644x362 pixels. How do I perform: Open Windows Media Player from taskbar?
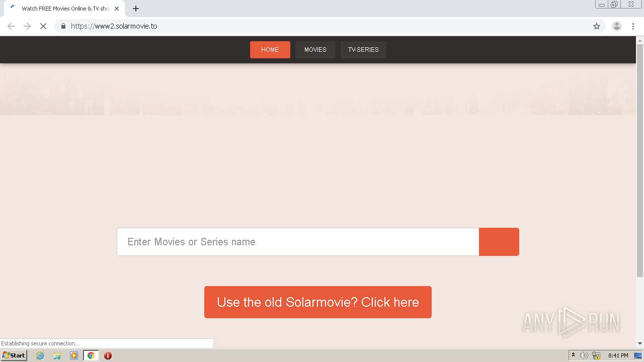[x=74, y=355]
